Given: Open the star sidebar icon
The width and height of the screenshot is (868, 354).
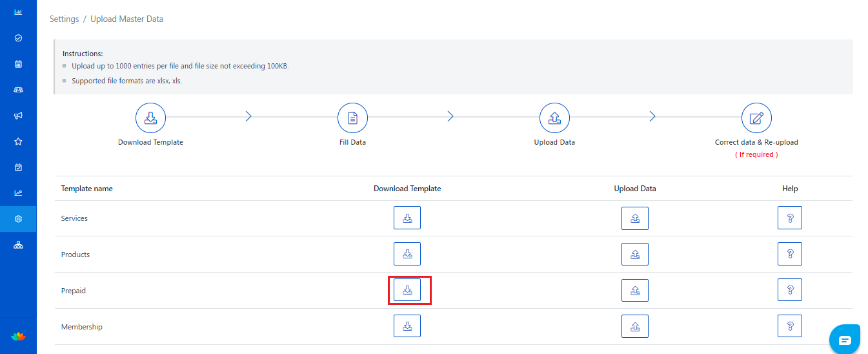Looking at the screenshot, I should click(18, 141).
